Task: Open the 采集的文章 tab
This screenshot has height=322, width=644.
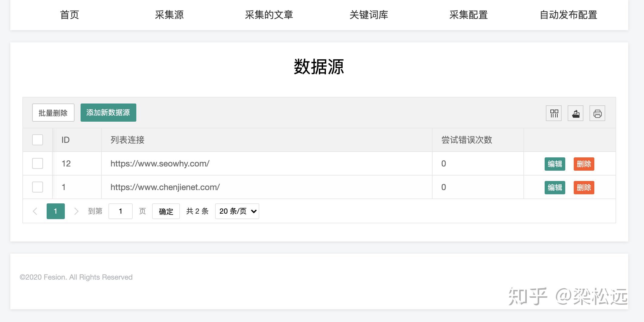Action: [x=269, y=15]
